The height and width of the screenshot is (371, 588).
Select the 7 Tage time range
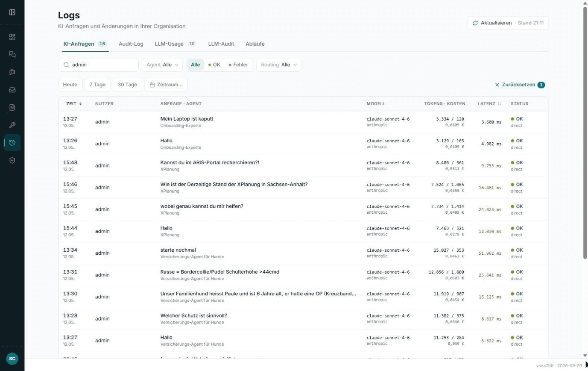click(97, 85)
